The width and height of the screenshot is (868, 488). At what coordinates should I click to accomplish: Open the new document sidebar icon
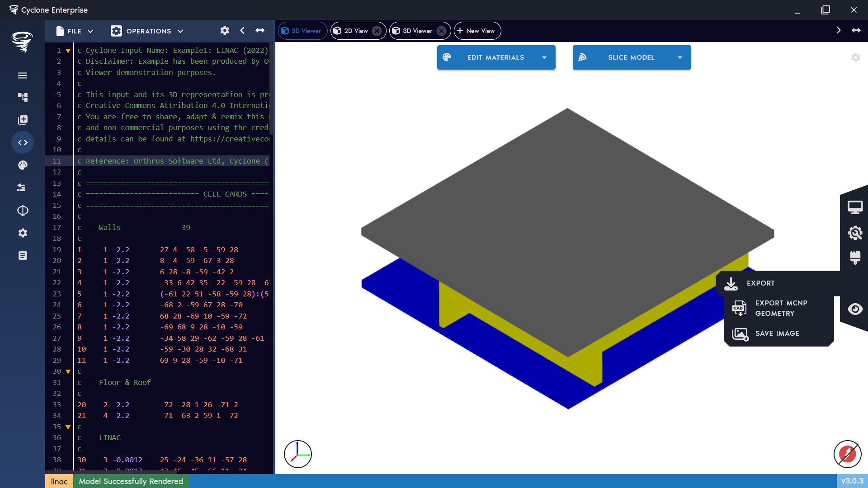(x=23, y=120)
